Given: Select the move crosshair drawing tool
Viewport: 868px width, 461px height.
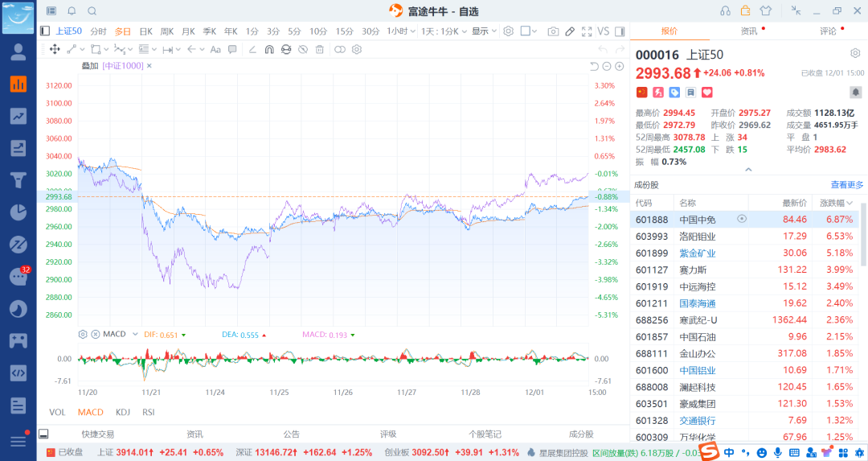Looking at the screenshot, I should pos(55,49).
